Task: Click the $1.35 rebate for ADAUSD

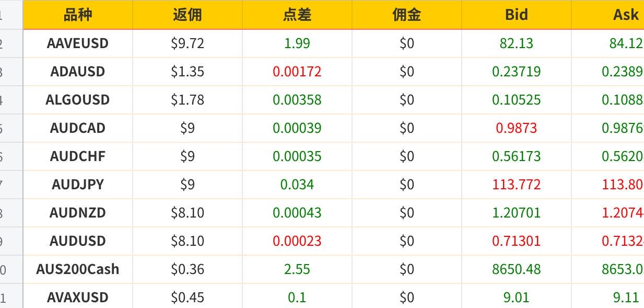Action: click(x=188, y=72)
